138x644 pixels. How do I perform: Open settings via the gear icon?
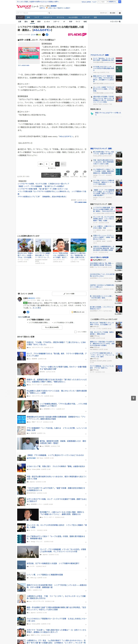pos(120,13)
